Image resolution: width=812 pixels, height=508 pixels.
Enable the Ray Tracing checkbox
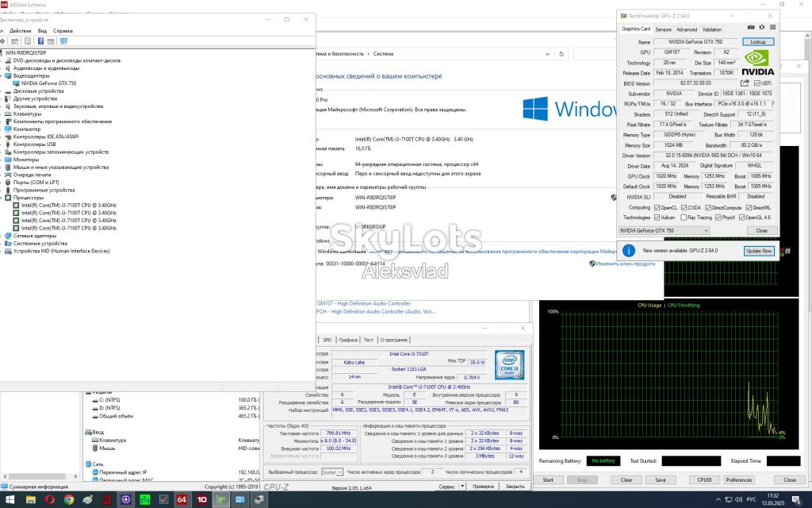684,217
